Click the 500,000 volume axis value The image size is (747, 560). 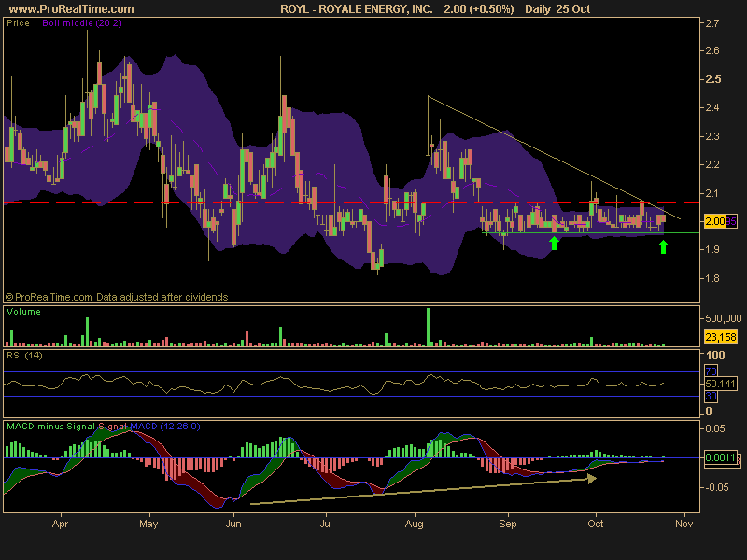[723, 318]
